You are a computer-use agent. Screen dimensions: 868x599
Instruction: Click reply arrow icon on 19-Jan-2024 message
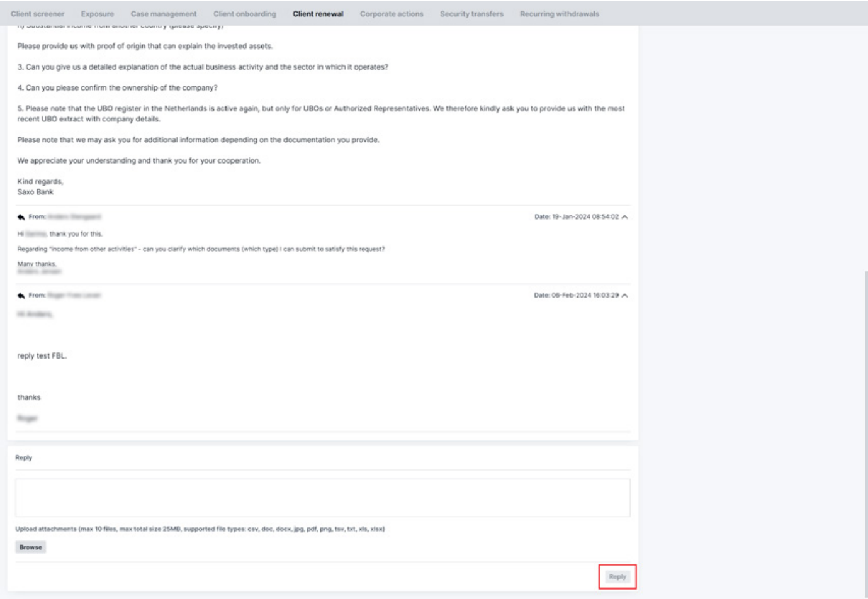point(21,217)
